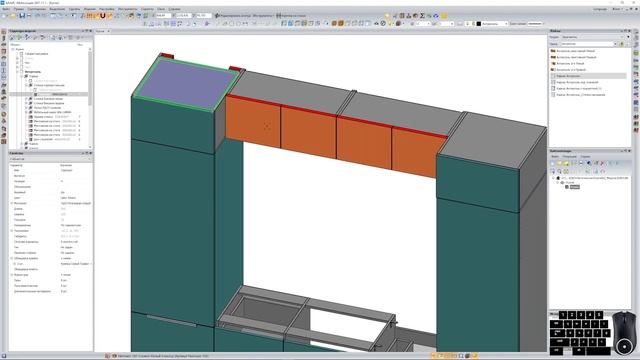Open the line type selector in the toolbar
This screenshot has height=360, width=640.
[535, 24]
